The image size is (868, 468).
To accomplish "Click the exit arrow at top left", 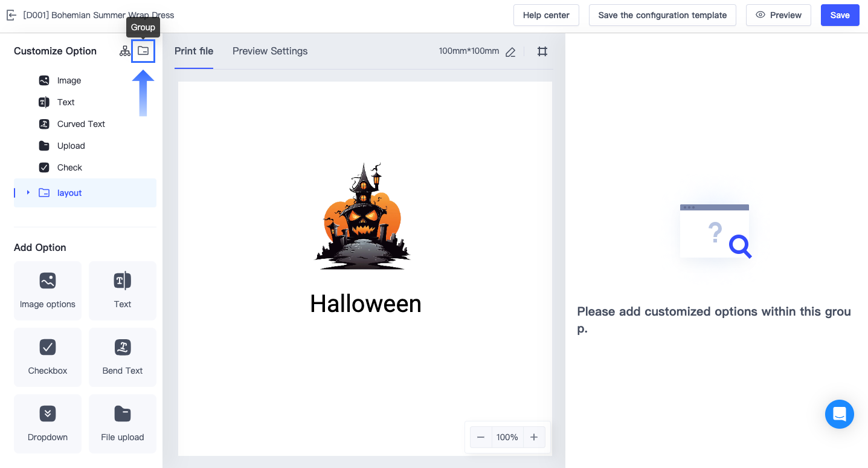I will pyautogui.click(x=11, y=15).
